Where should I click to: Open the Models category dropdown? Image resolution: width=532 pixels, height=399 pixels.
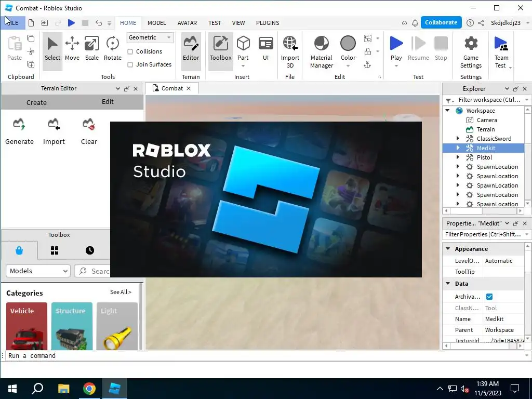[x=38, y=271]
